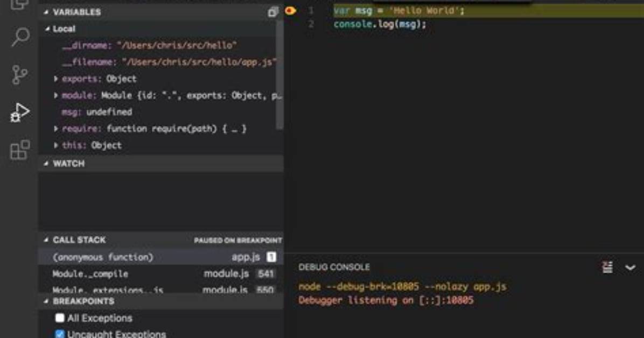Click line number 2 in gutter

pyautogui.click(x=311, y=24)
